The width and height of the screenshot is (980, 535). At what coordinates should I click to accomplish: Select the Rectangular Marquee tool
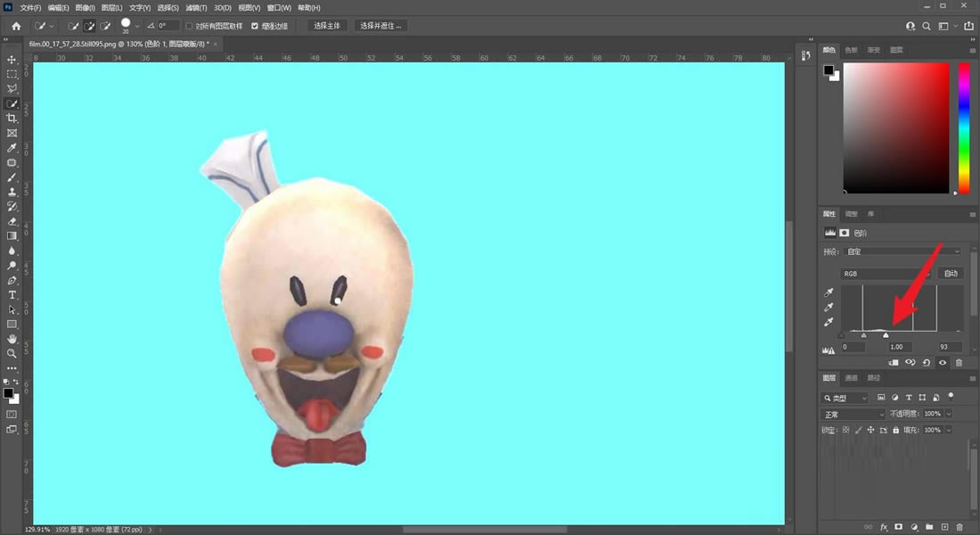point(12,74)
